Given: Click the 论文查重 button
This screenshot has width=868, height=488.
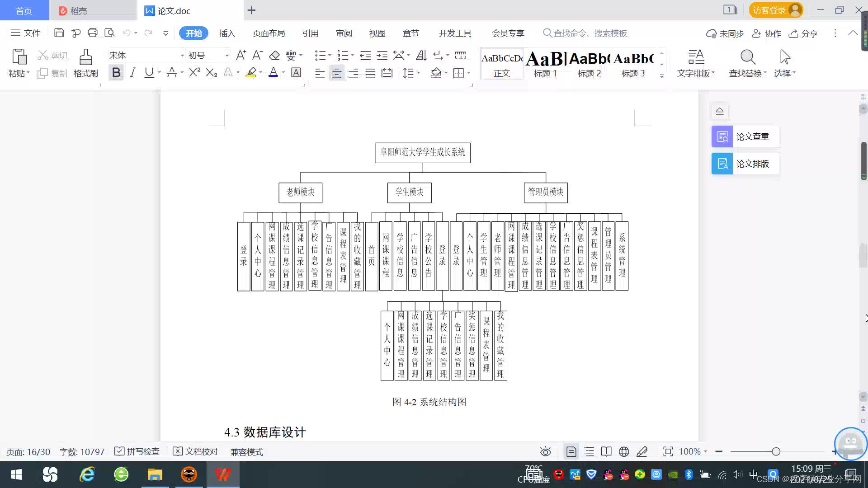Looking at the screenshot, I should click(745, 136).
